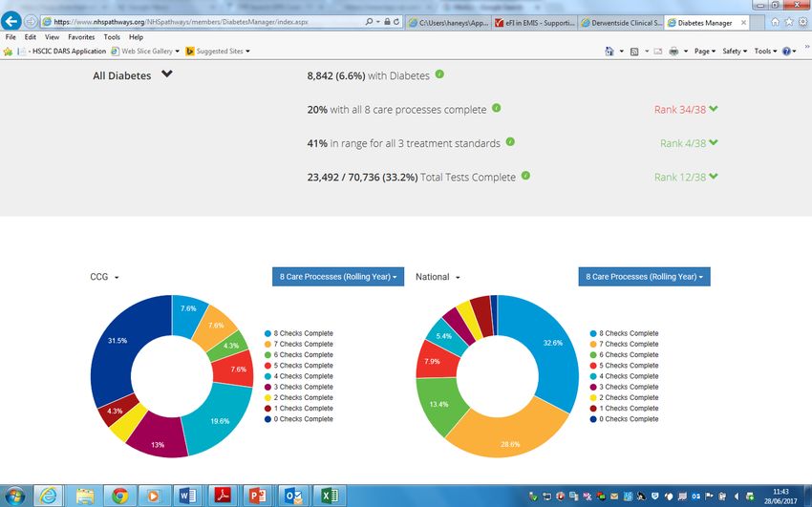Open the browser Tools gear icon
Image resolution: width=812 pixels, height=507 pixels.
(x=803, y=22)
